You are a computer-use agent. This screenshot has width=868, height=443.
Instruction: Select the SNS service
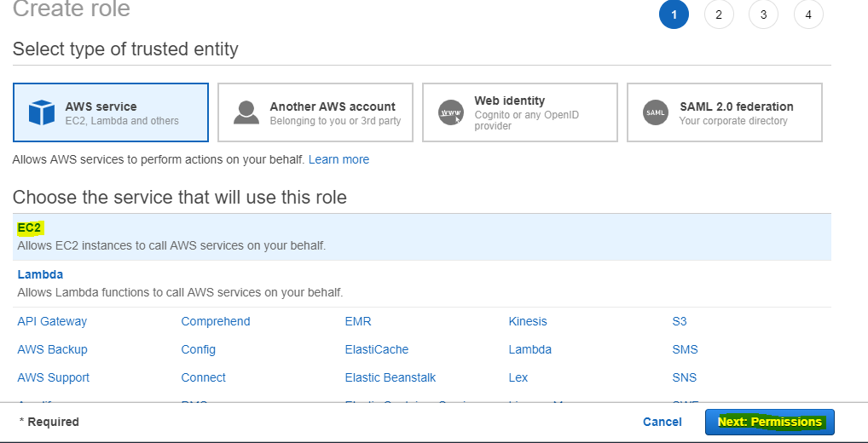coord(684,377)
